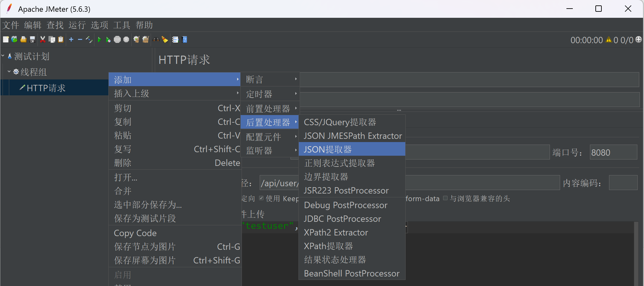
Task: Click the path field containing /api/user
Action: coord(410,183)
